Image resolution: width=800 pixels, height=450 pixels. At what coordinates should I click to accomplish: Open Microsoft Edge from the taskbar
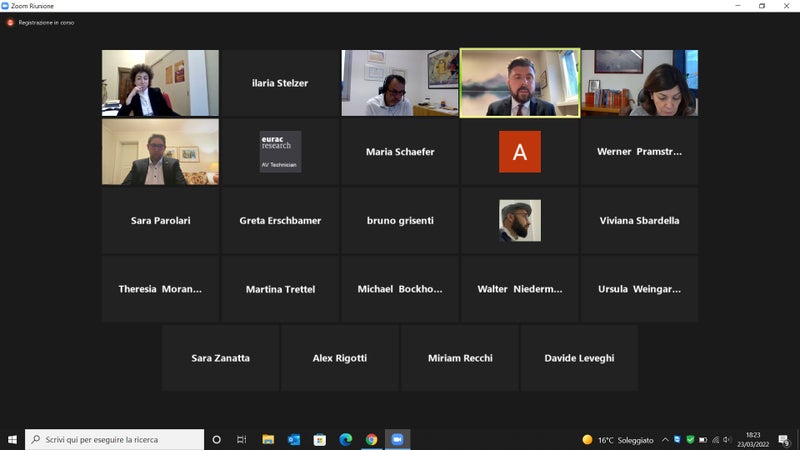point(346,439)
